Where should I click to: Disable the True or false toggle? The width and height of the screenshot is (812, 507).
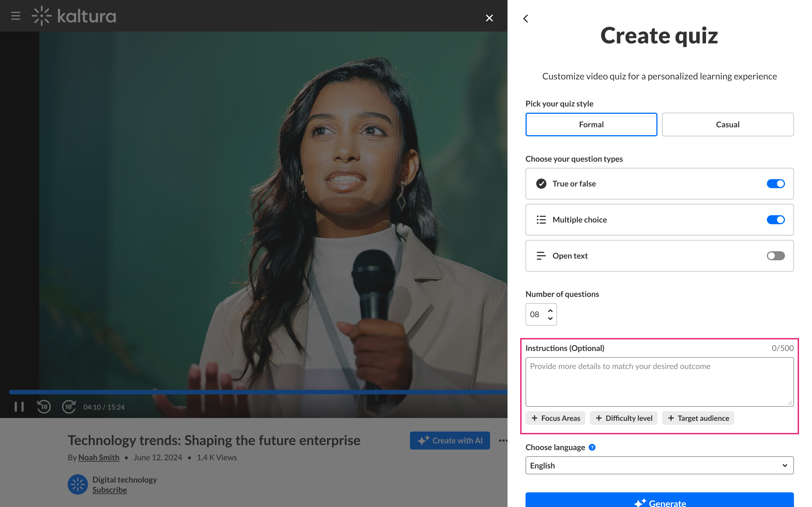tap(775, 184)
